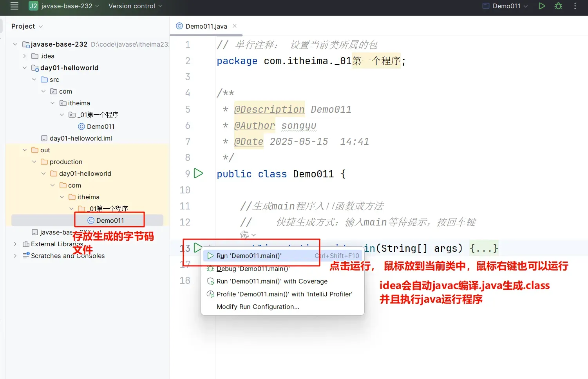
Task: Select the production folder row
Action: click(x=87, y=162)
